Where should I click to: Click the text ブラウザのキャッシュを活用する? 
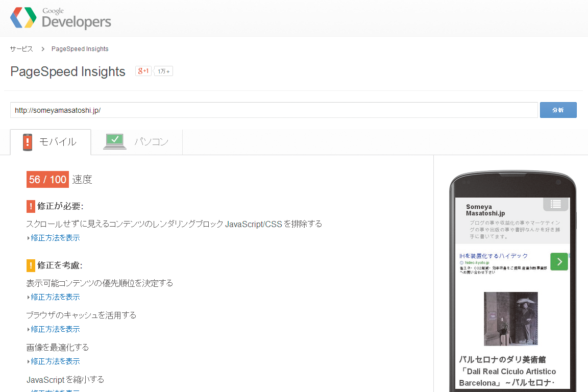pos(81,315)
